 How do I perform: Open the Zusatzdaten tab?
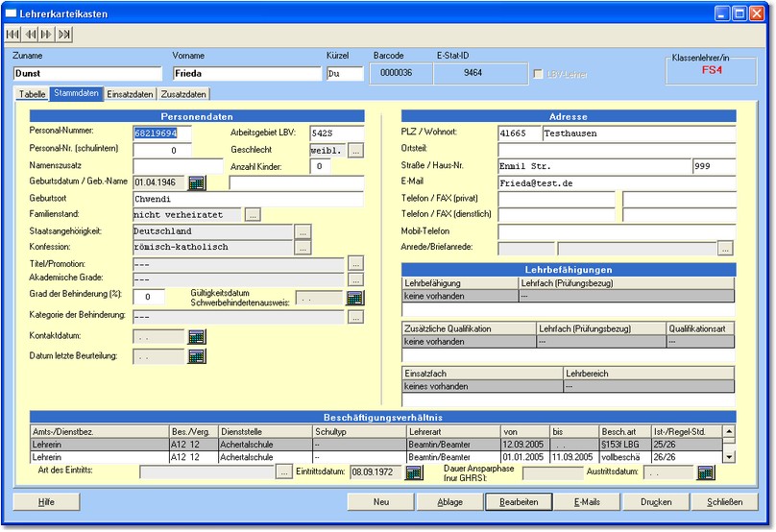pos(183,94)
